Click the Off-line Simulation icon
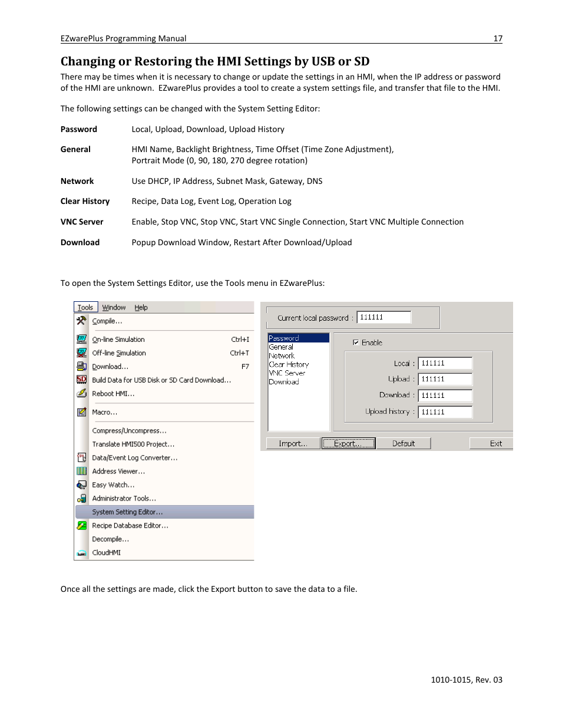The width and height of the screenshot is (562, 728). point(81,353)
